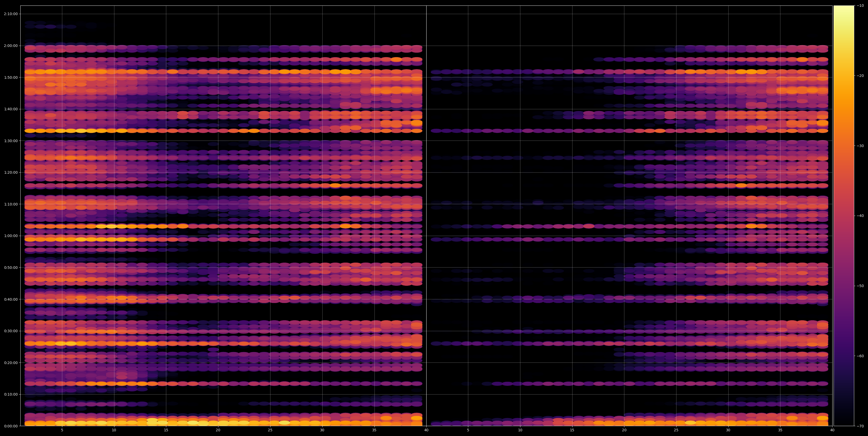Click the 2:00:00 y-axis tick label
Viewport: 868px width, 436px height.
[11, 46]
